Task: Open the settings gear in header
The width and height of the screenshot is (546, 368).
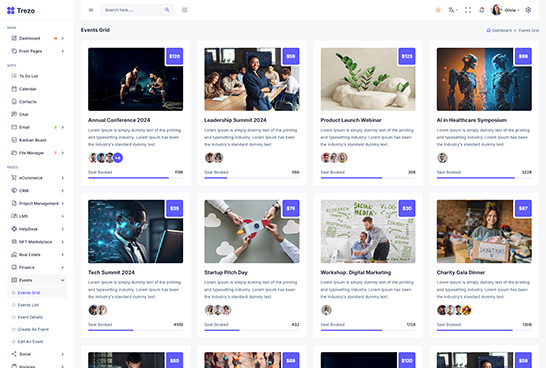Action: click(528, 10)
